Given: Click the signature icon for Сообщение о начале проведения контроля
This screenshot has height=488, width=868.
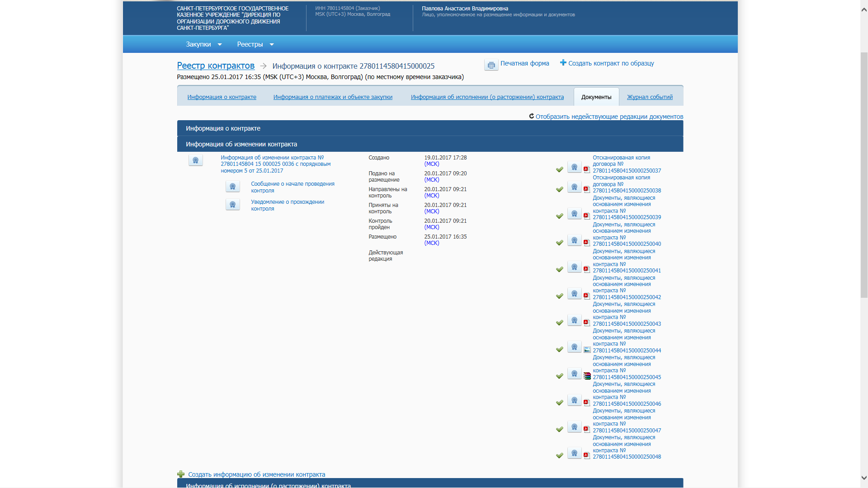Looking at the screenshot, I should click(233, 187).
